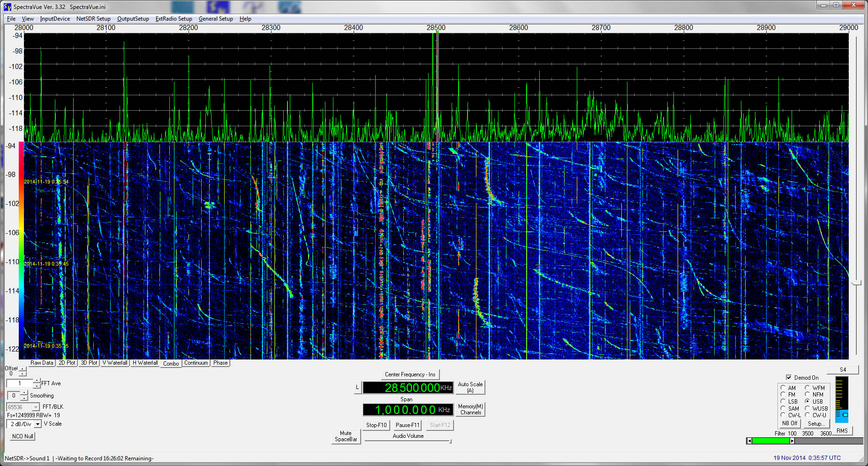This screenshot has width=868, height=466.
Task: Click the green Filter bandwidth bar
Action: [770, 441]
